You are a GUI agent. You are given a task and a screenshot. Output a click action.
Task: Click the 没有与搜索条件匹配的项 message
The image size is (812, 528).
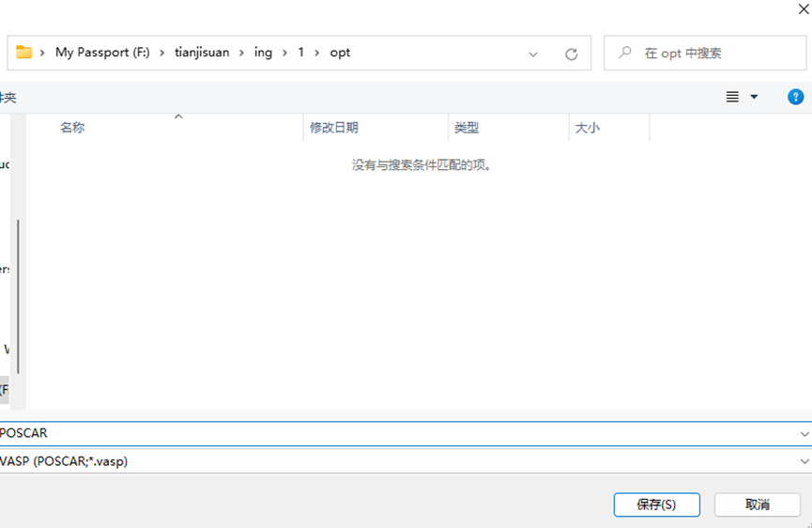[421, 164]
